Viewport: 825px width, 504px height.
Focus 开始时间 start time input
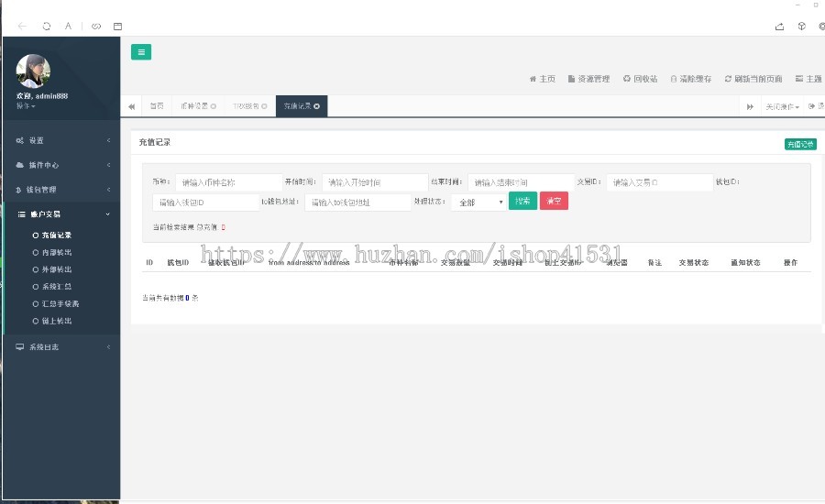coord(375,182)
